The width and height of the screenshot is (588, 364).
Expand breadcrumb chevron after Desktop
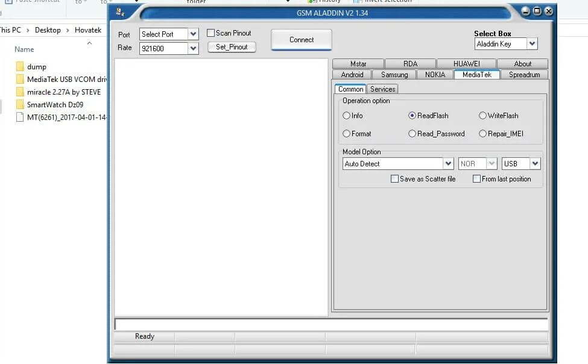[x=68, y=30]
